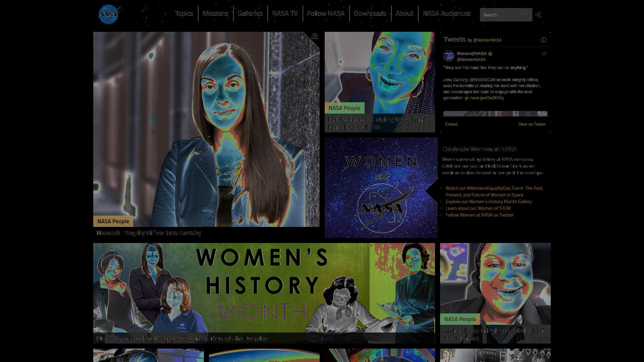Open Learn about our Women of STEM
644x362 pixels.
(478, 208)
